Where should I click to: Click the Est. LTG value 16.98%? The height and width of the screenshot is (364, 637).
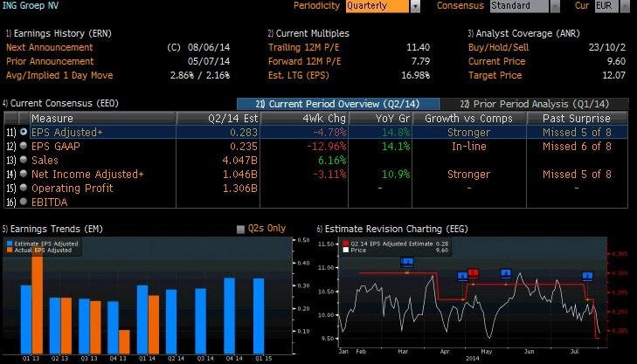[x=415, y=75]
